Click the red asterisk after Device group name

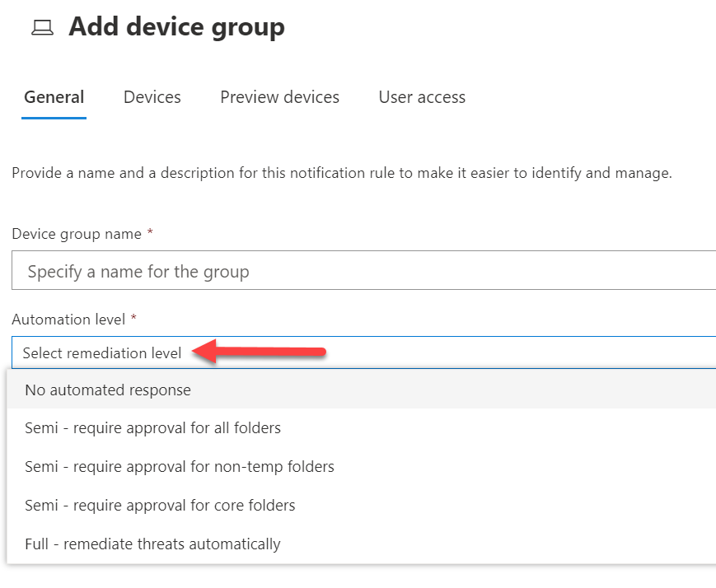coord(150,234)
